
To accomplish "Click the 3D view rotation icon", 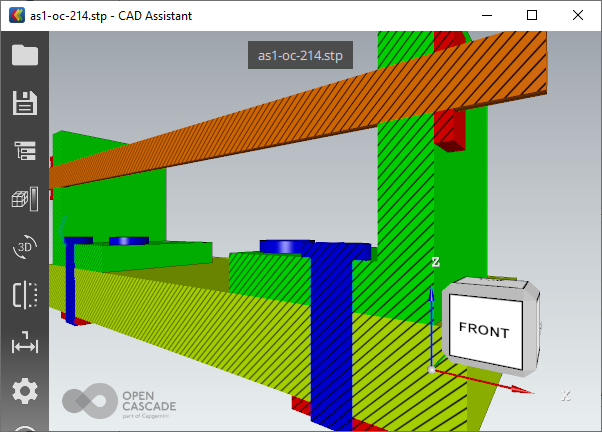I will click(x=25, y=247).
